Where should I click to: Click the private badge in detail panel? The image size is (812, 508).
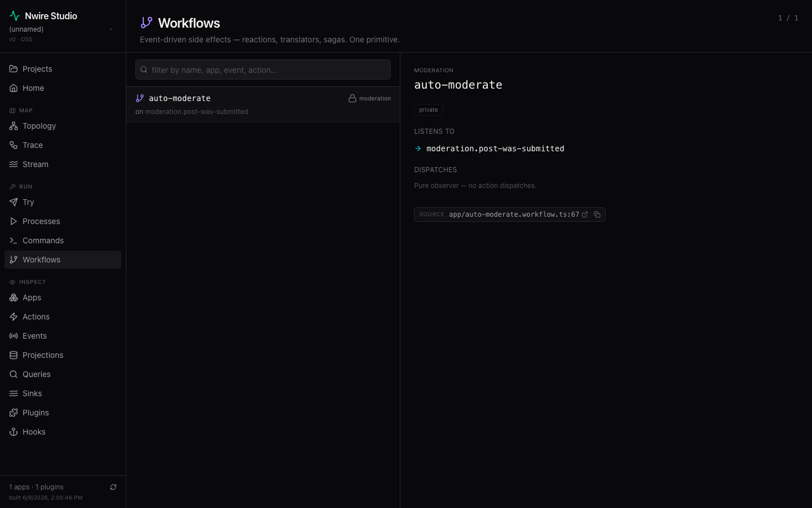429,110
